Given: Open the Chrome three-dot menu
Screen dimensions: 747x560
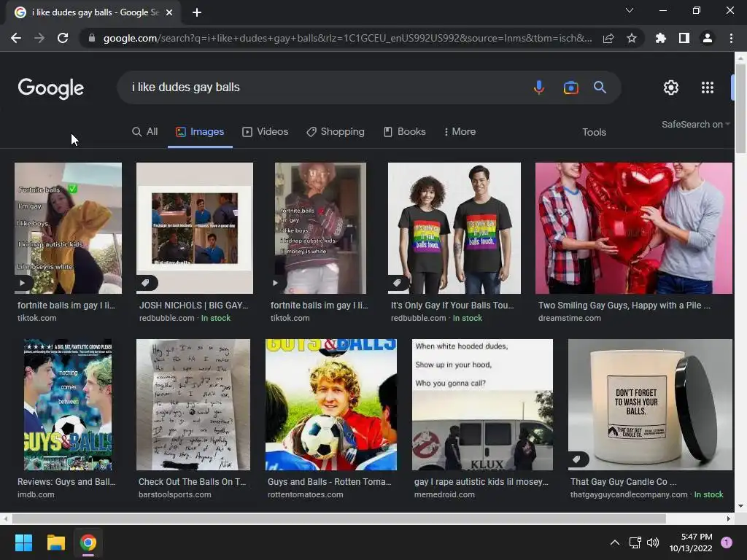Looking at the screenshot, I should coord(731,38).
